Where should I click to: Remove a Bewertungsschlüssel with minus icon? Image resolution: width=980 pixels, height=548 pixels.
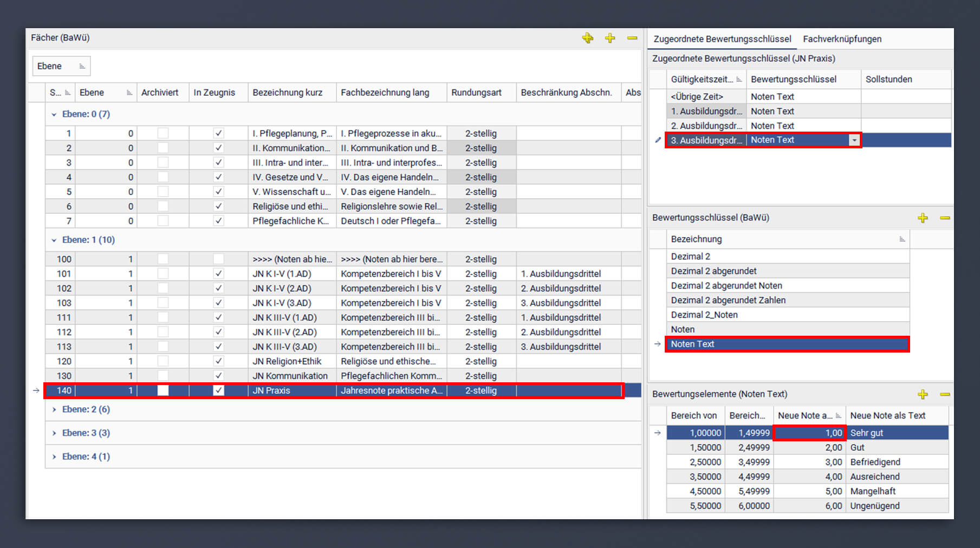[x=945, y=218]
